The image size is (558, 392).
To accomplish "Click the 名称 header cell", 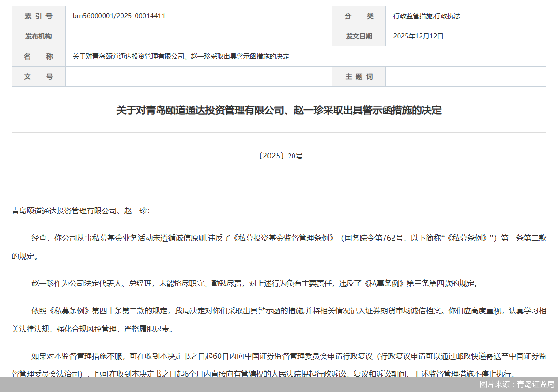I will tap(38, 56).
